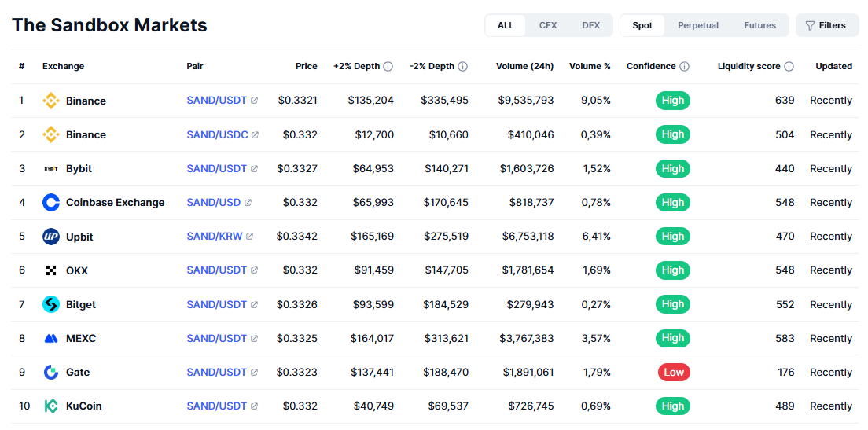Open the SAND/USD pair link on Coinbase

[214, 203]
